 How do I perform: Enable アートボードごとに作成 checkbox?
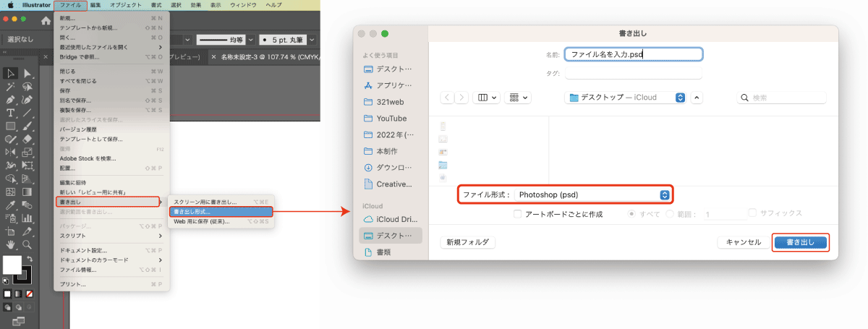pyautogui.click(x=517, y=214)
